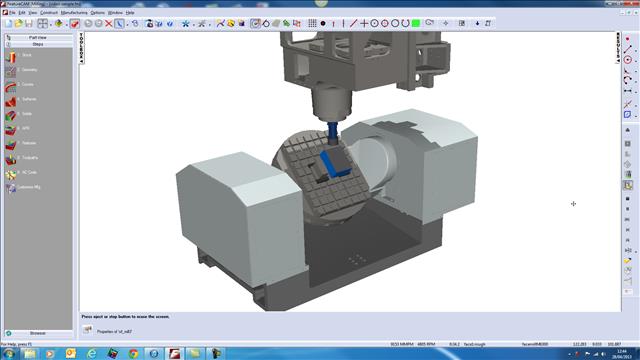The image size is (640, 360).
Task: Click the grey cross snapping icon
Action: (x=202, y=24)
